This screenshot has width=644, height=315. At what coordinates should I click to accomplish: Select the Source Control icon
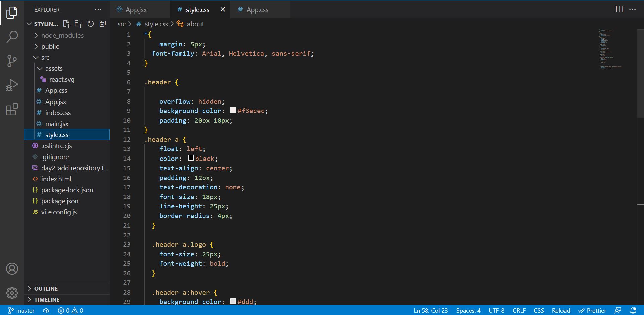[x=12, y=61]
